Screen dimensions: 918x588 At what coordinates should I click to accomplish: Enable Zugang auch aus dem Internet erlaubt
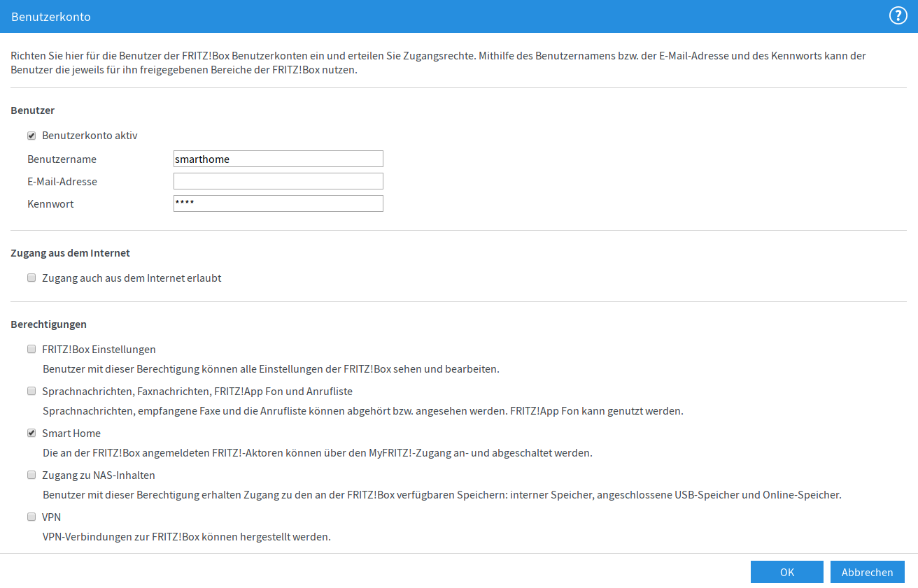point(31,278)
